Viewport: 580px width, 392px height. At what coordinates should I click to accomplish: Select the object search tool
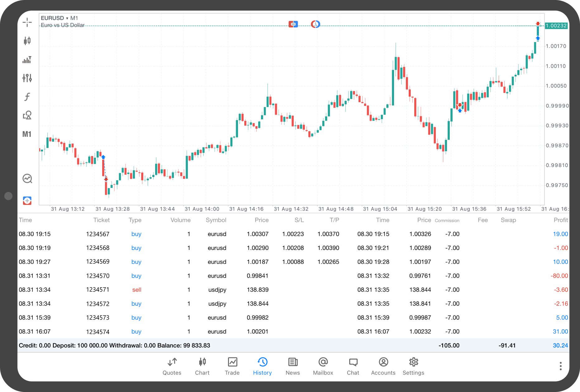(x=27, y=115)
